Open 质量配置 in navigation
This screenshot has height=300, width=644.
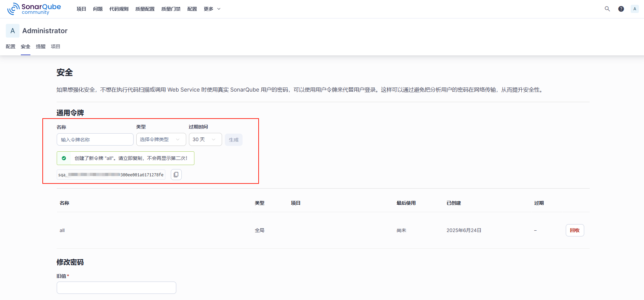(x=145, y=9)
